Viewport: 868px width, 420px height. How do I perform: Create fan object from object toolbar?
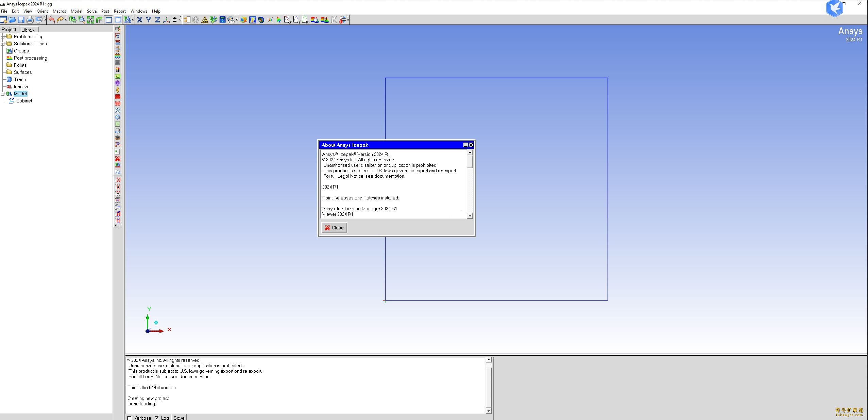[x=118, y=110]
